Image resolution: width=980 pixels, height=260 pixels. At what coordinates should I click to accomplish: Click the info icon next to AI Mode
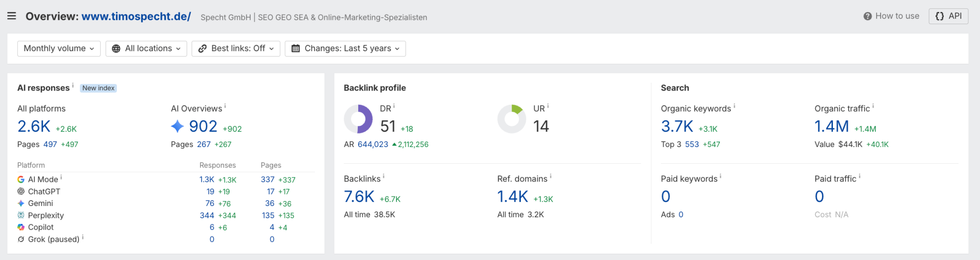point(61,177)
